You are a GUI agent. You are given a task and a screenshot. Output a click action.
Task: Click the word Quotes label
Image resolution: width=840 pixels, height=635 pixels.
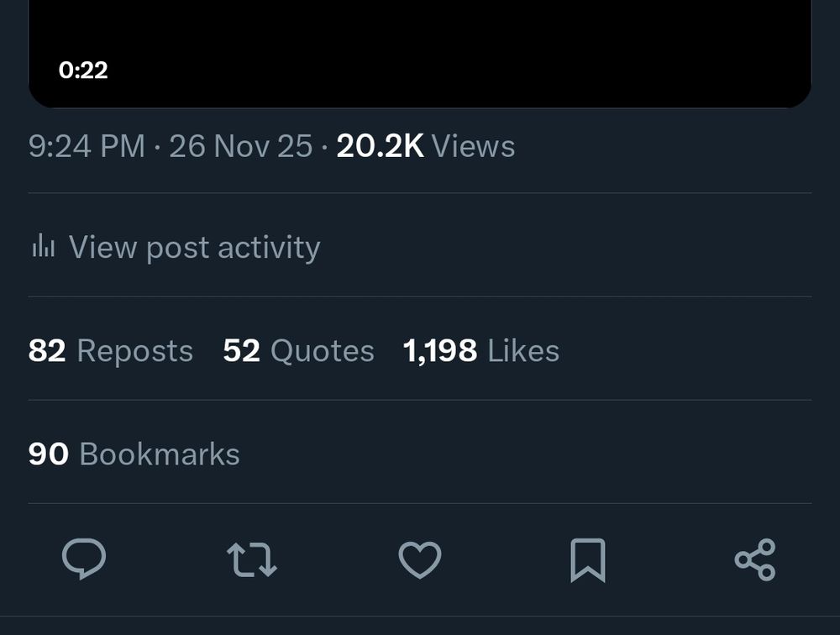click(323, 350)
